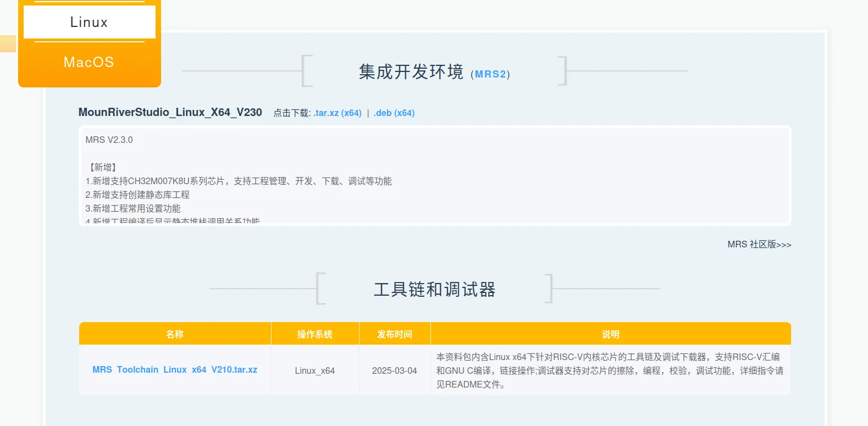Viewport: 868px width, 426px height.
Task: Select the Linux_x64 table cell
Action: (315, 370)
